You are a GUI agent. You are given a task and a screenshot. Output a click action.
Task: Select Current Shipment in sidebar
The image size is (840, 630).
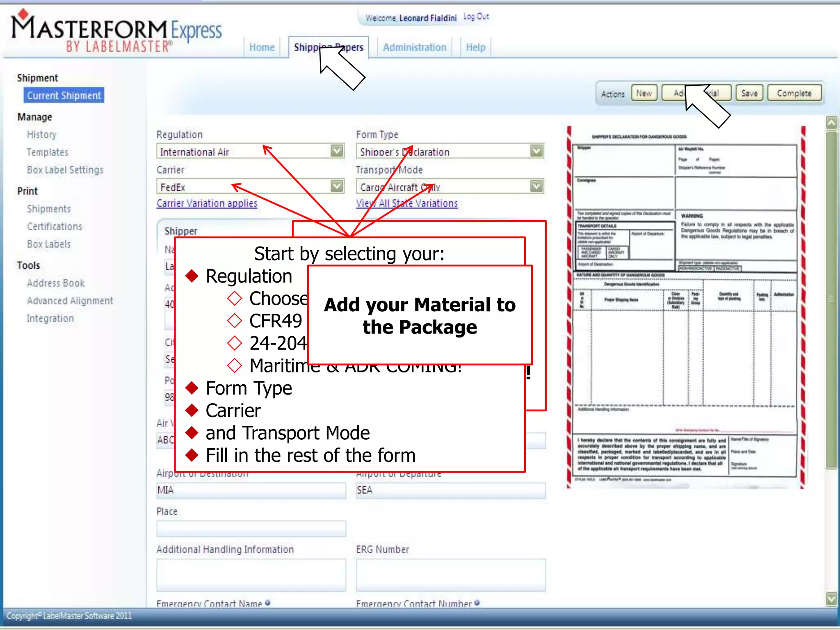(x=64, y=95)
